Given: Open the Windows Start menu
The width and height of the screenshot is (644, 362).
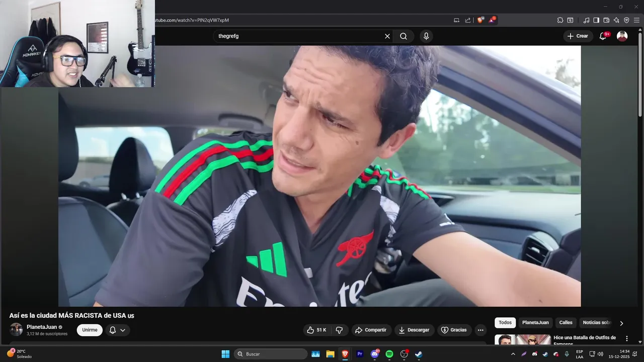Looking at the screenshot, I should [x=225, y=354].
